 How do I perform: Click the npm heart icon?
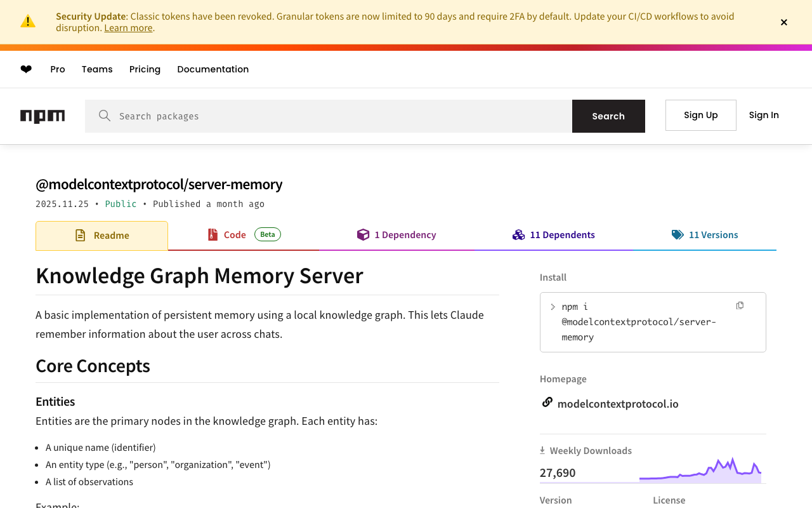[x=26, y=69]
